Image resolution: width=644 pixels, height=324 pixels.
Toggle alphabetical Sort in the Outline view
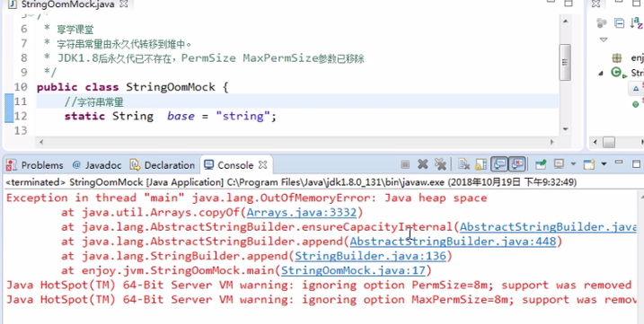pyautogui.click(x=636, y=23)
